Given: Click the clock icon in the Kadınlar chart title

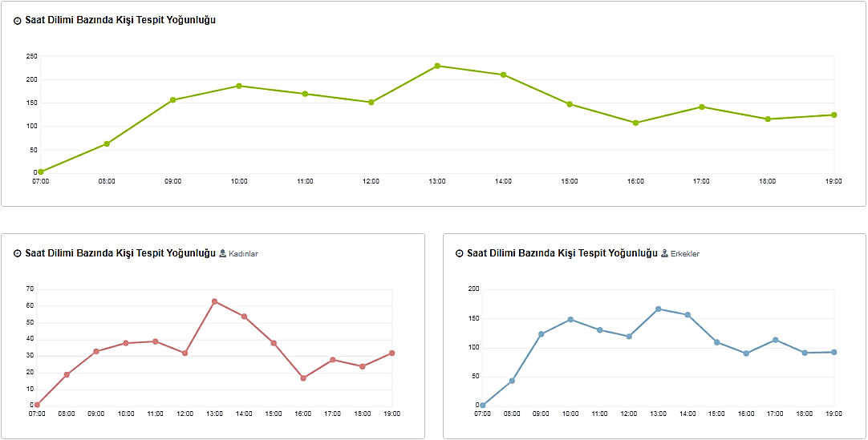Looking at the screenshot, I should 18,253.
